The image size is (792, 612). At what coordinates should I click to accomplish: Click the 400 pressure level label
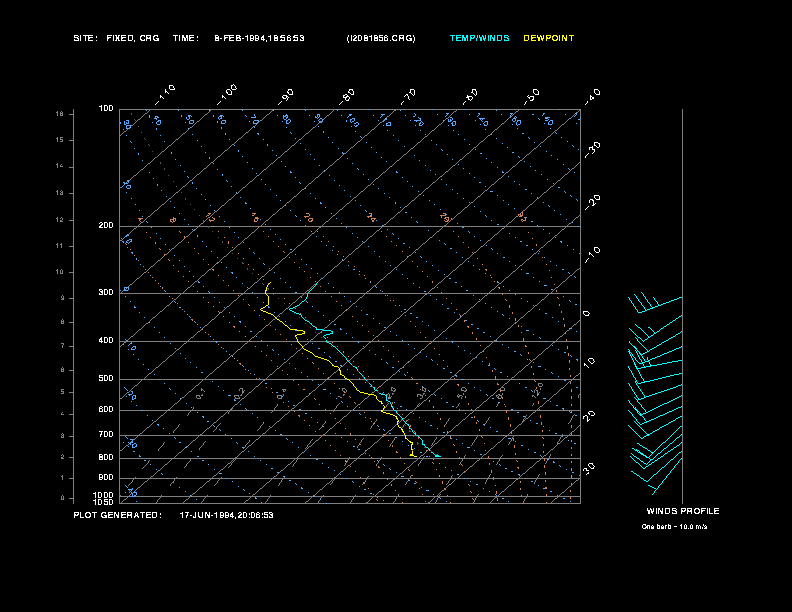[x=106, y=340]
